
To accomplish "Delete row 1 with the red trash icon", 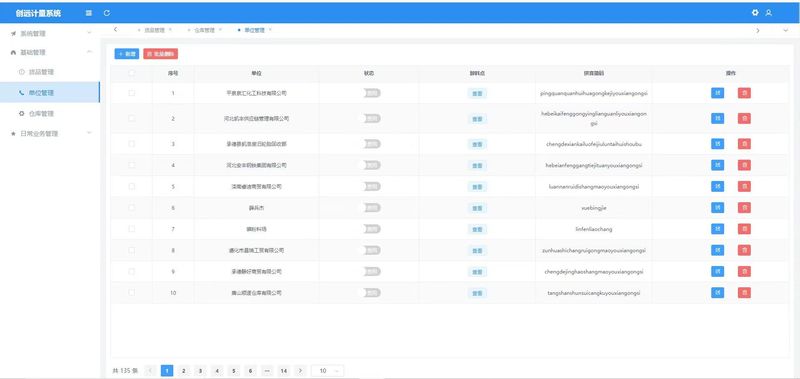I will (744, 93).
